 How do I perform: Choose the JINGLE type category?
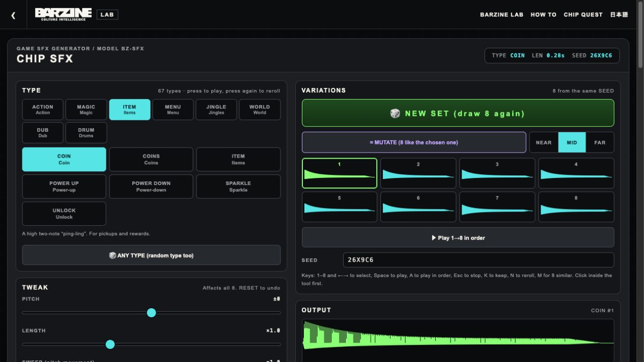point(216,110)
